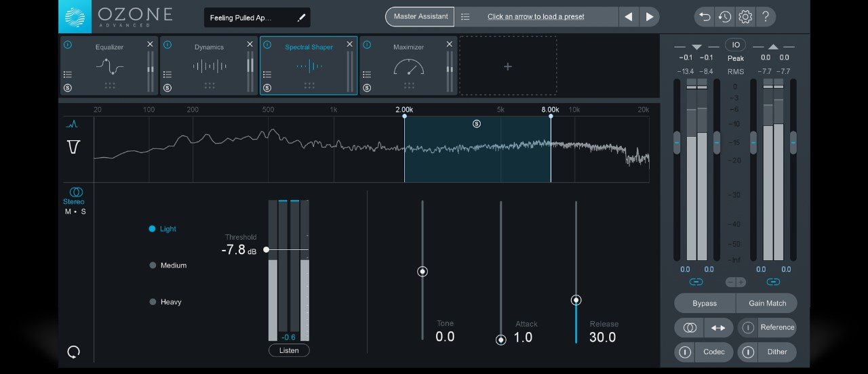Click the Threshold slider handle
This screenshot has height=374, width=868.
266,249
